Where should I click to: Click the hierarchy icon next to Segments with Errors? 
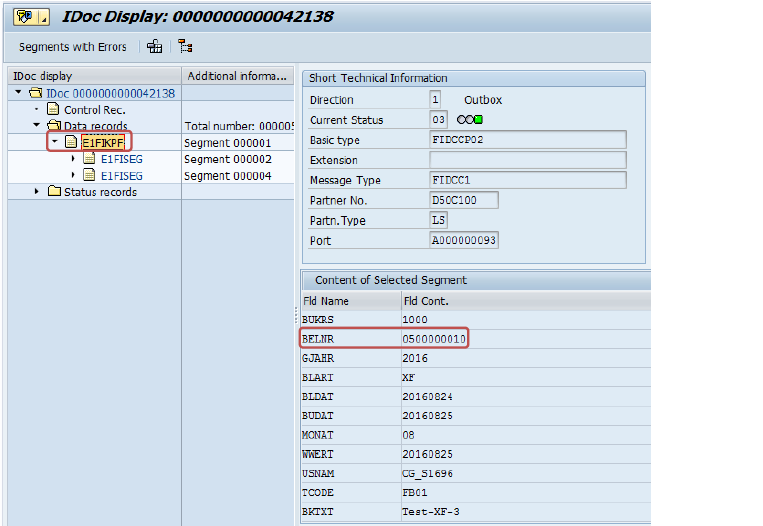(x=154, y=46)
